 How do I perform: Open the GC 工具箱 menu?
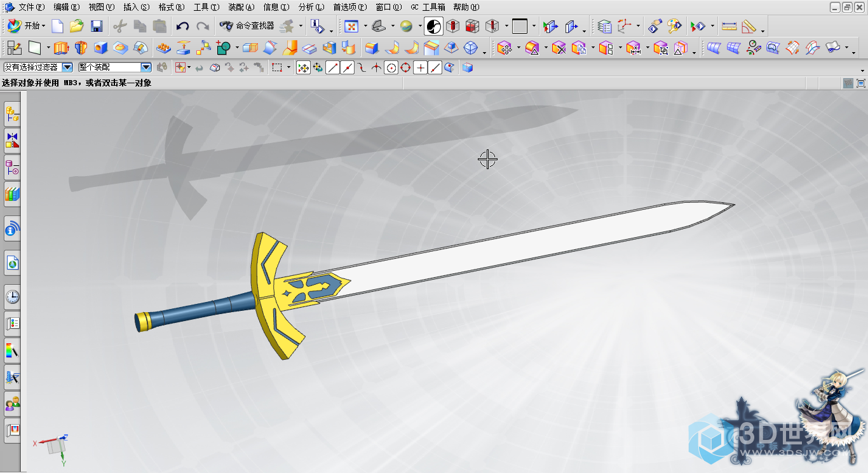click(428, 7)
